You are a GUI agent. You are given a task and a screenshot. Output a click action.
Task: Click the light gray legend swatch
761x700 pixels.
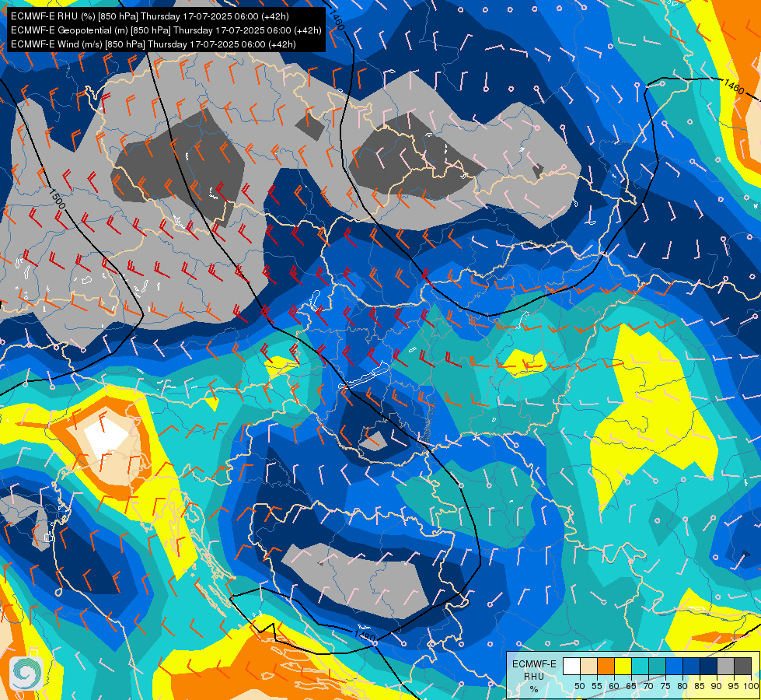pyautogui.click(x=725, y=666)
